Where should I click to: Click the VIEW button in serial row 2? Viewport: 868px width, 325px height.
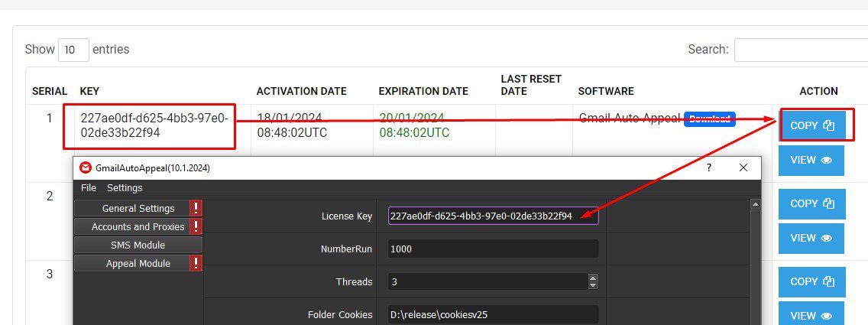811,238
